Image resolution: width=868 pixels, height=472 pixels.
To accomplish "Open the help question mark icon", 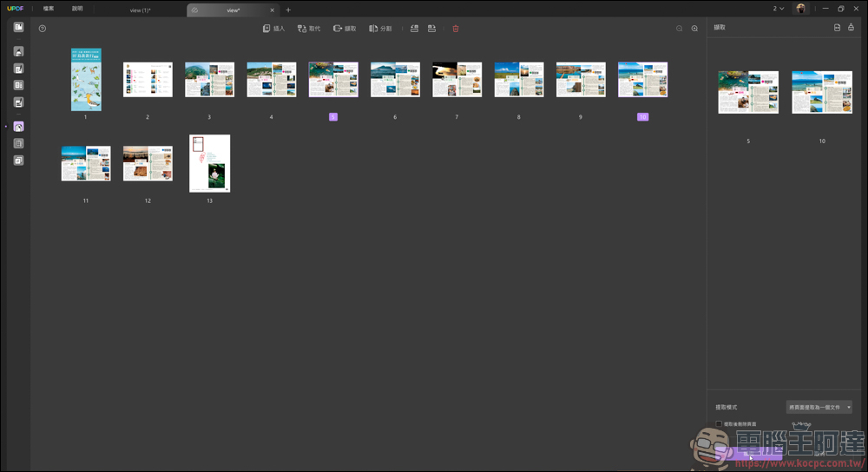I will click(42, 29).
